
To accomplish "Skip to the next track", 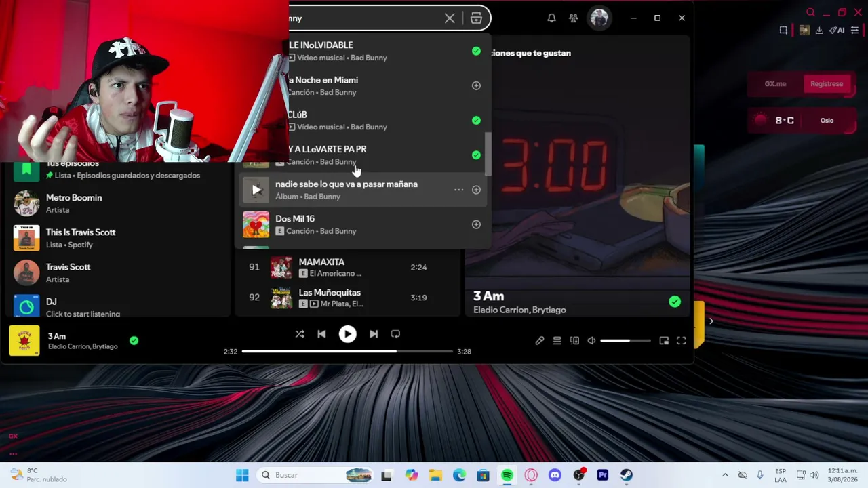I will pos(374,334).
